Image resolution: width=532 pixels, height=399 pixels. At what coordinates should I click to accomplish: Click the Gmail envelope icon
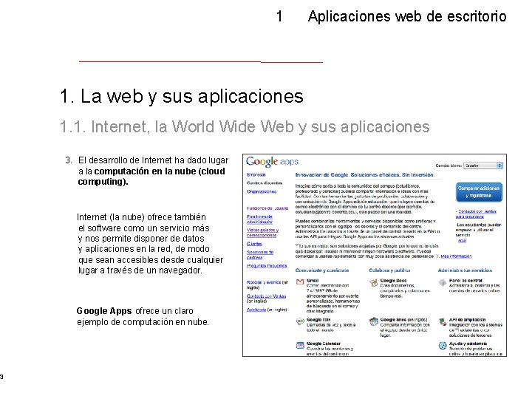click(x=300, y=282)
